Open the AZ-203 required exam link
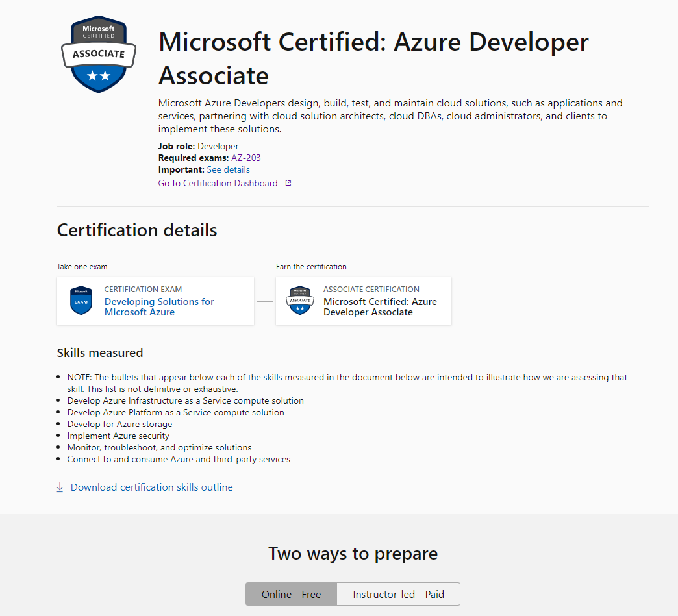This screenshot has width=678, height=616. point(246,158)
